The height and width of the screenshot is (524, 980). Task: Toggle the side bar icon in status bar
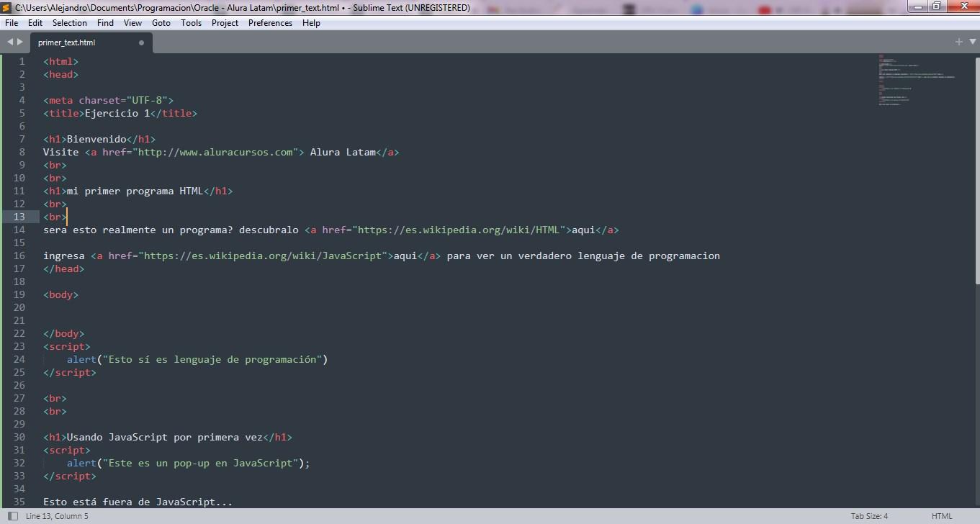pyautogui.click(x=12, y=516)
